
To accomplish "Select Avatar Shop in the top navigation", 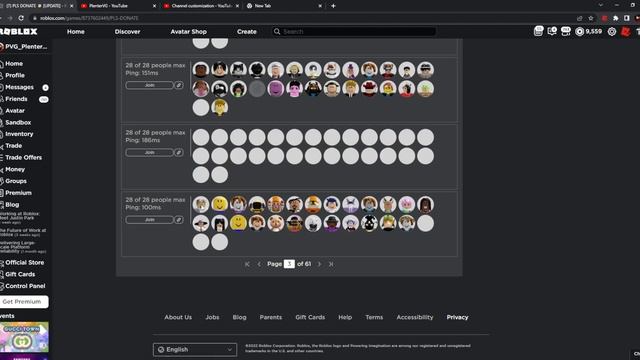I will [189, 31].
